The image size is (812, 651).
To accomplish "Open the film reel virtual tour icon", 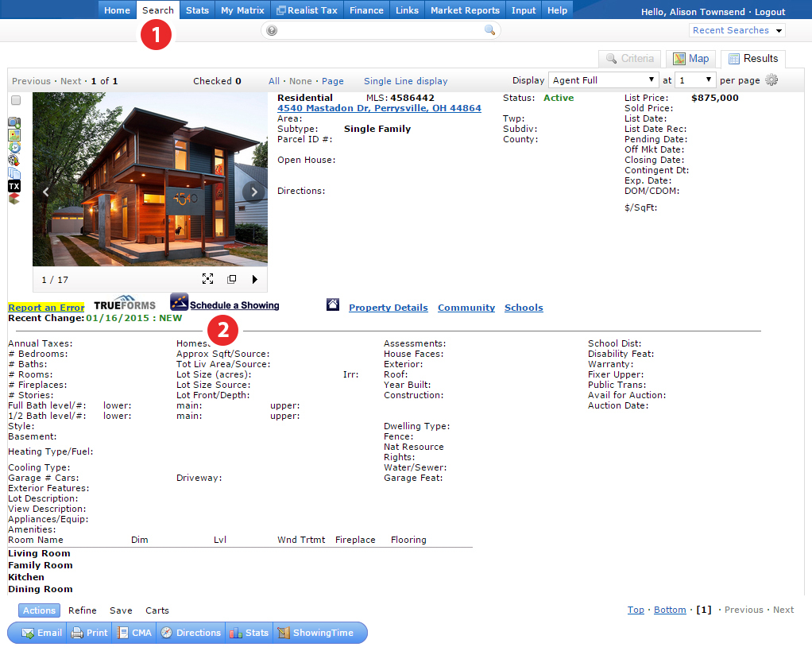I will pos(14,161).
